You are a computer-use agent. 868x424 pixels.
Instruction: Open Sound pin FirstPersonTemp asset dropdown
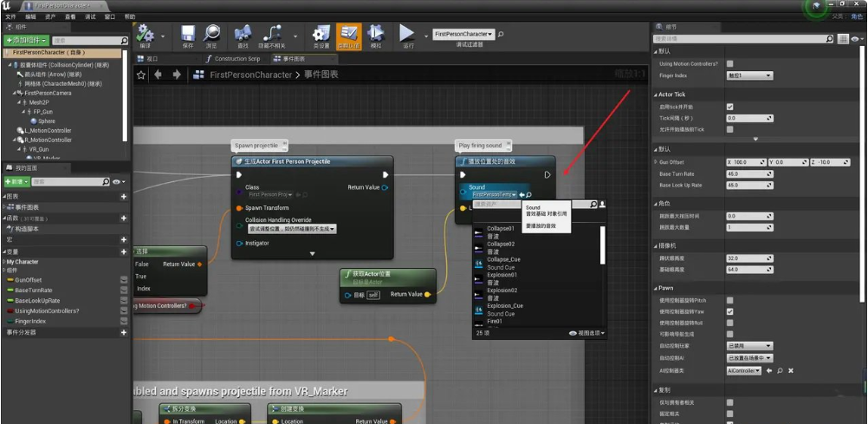point(495,195)
